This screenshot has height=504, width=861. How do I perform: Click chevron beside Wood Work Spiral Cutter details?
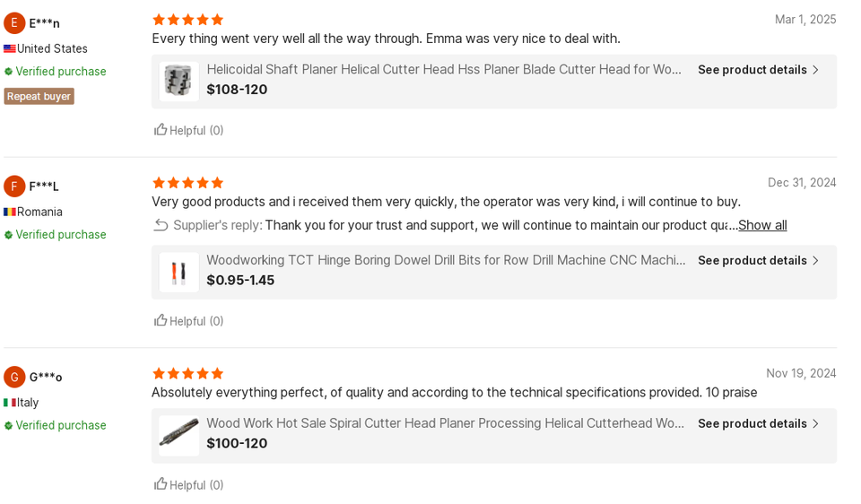(x=815, y=424)
